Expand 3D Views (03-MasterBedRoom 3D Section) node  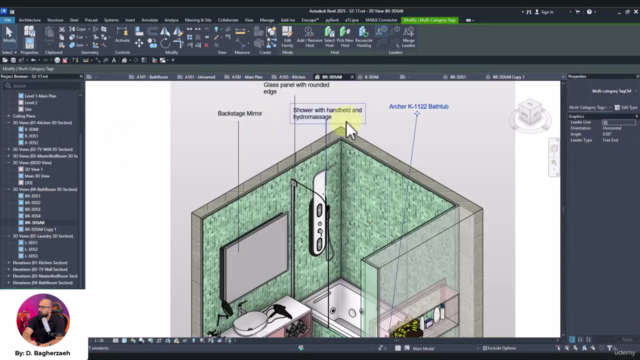pos(9,156)
